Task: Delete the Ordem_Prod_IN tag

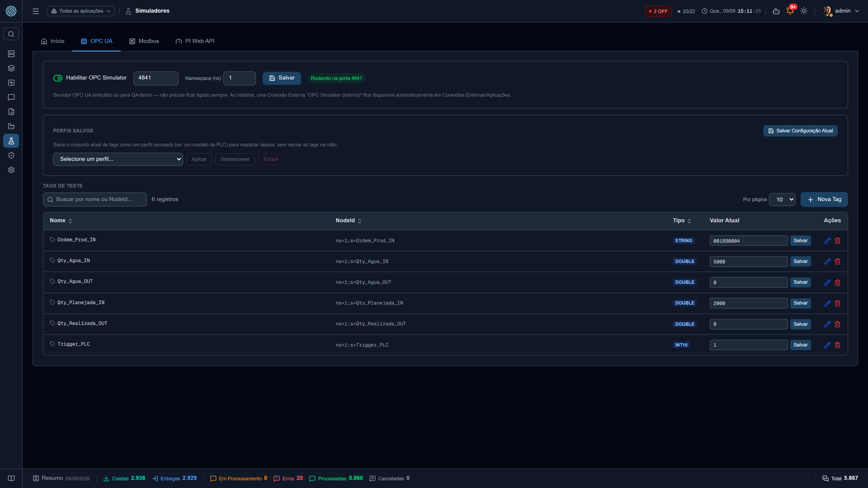Action: point(837,240)
